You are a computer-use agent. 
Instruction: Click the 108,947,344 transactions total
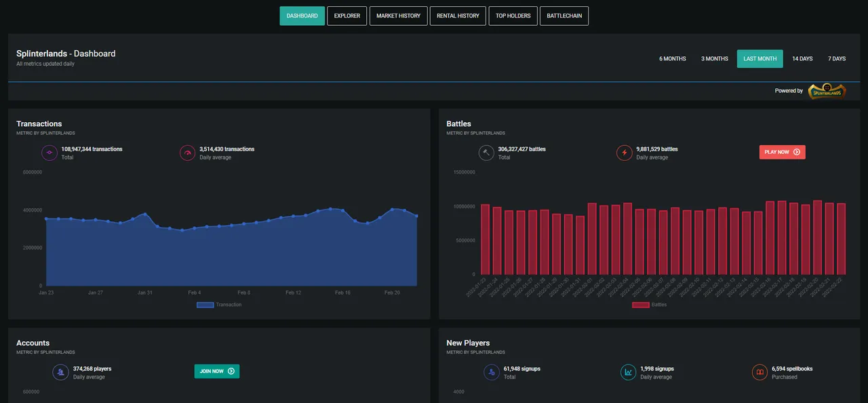coord(92,149)
